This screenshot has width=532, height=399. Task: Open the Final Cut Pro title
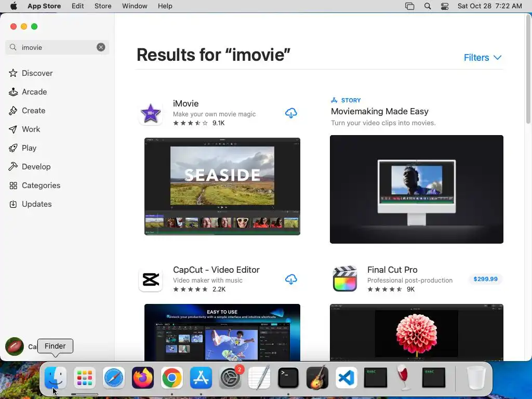pyautogui.click(x=392, y=270)
